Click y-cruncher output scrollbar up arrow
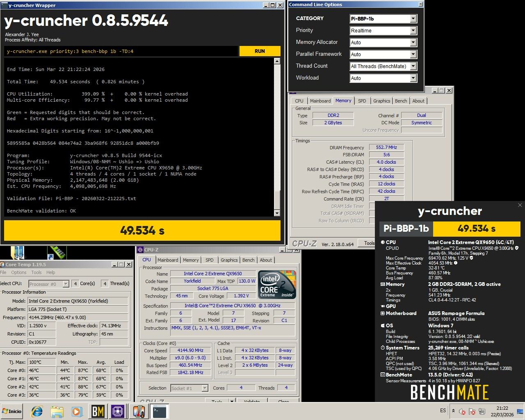Viewport: 525px width, 420px height. coord(277,61)
